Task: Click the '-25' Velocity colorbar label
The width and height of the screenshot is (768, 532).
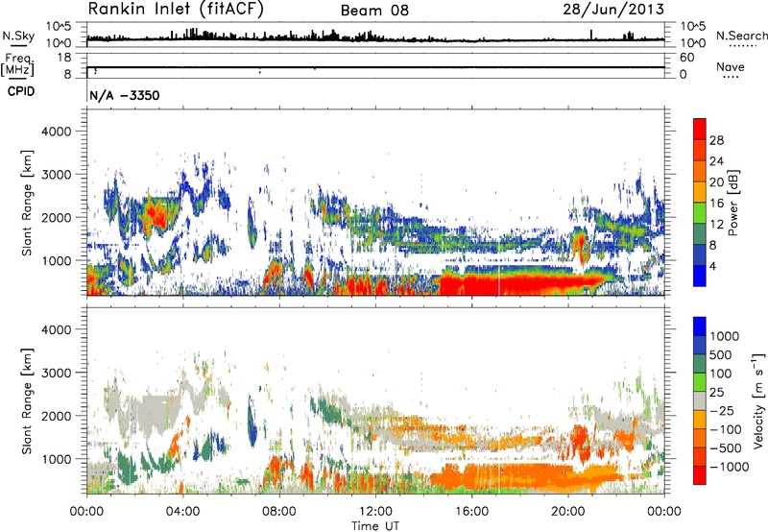Action: pos(721,410)
